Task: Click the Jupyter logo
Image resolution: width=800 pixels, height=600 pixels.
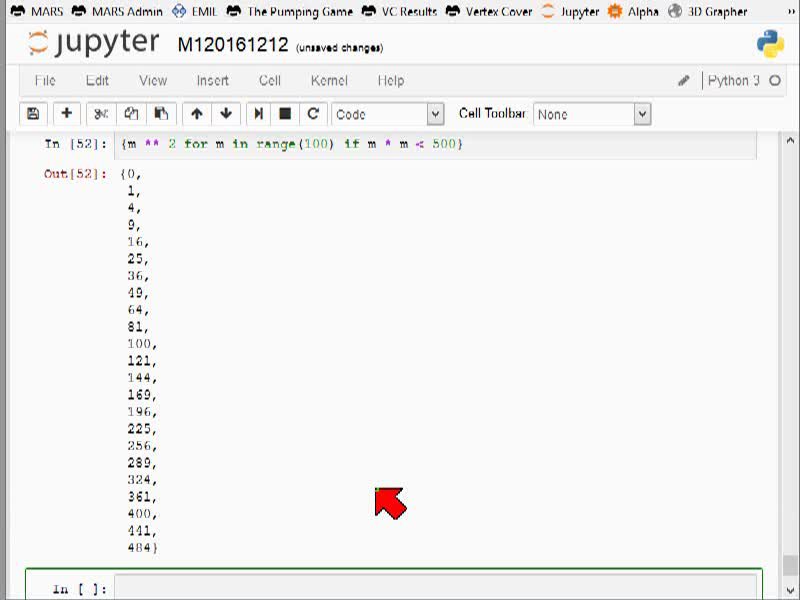Action: tap(93, 43)
